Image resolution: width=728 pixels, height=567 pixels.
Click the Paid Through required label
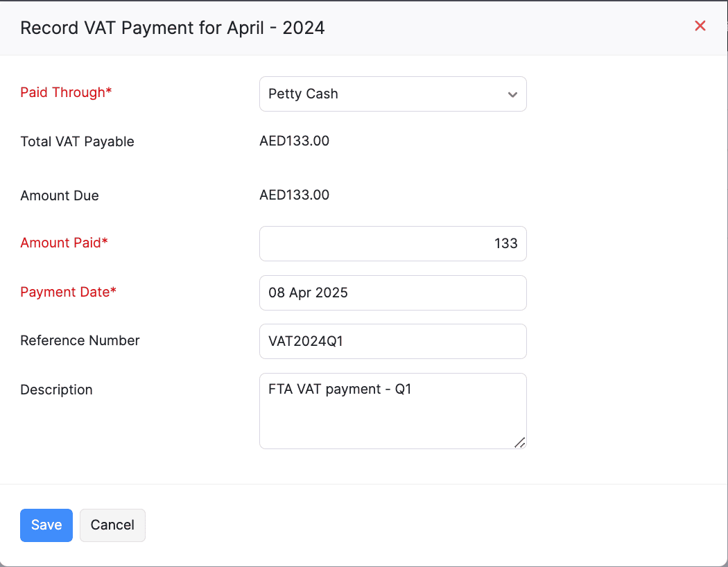pyautogui.click(x=66, y=92)
